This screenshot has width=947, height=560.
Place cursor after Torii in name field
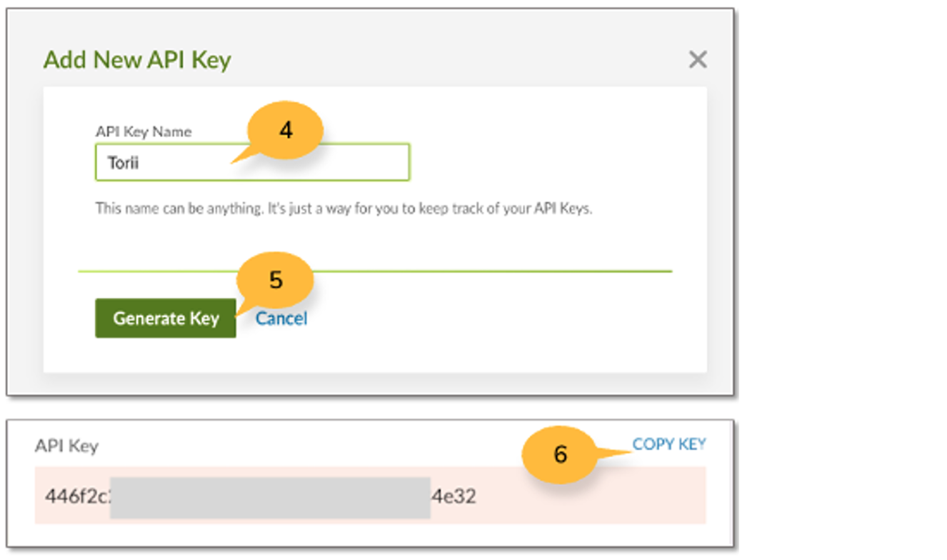point(141,163)
